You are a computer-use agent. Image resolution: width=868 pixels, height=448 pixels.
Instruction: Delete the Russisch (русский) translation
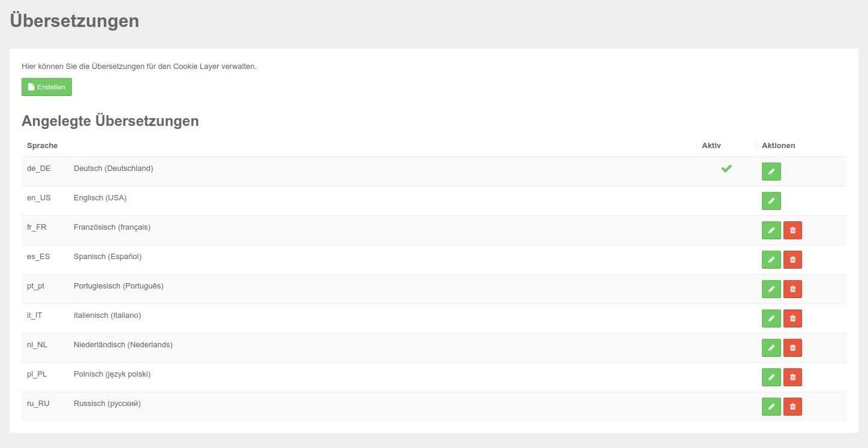[x=792, y=407]
